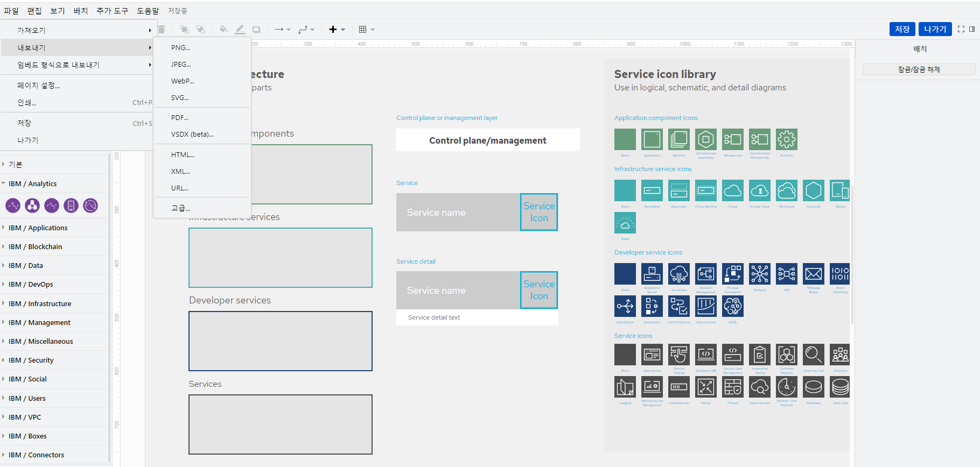980x467 pixels.
Task: Click the blue 나가기 button
Action: (x=935, y=29)
